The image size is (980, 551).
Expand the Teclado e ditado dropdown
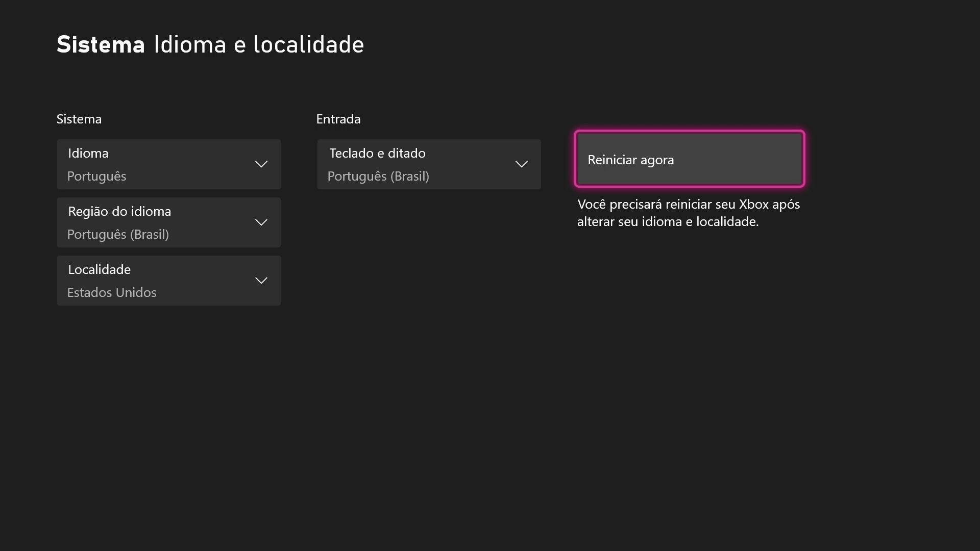coord(429,164)
